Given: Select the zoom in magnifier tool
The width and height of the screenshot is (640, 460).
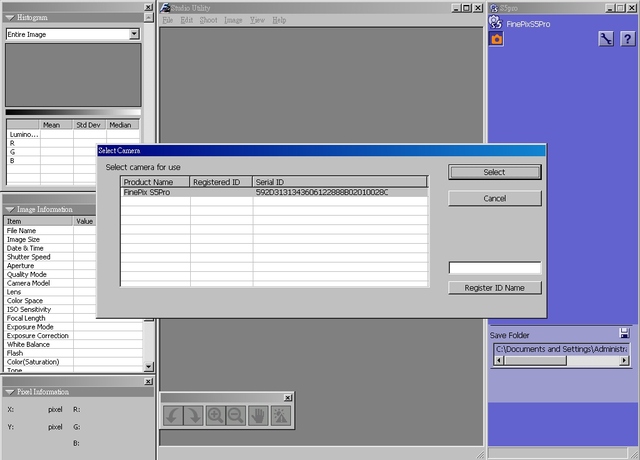Looking at the screenshot, I should click(x=215, y=416).
